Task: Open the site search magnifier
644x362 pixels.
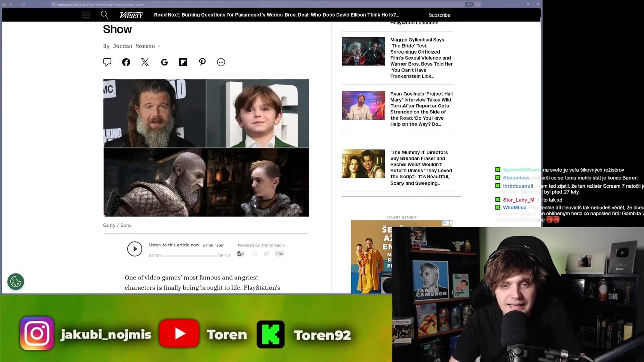Action: pos(104,15)
